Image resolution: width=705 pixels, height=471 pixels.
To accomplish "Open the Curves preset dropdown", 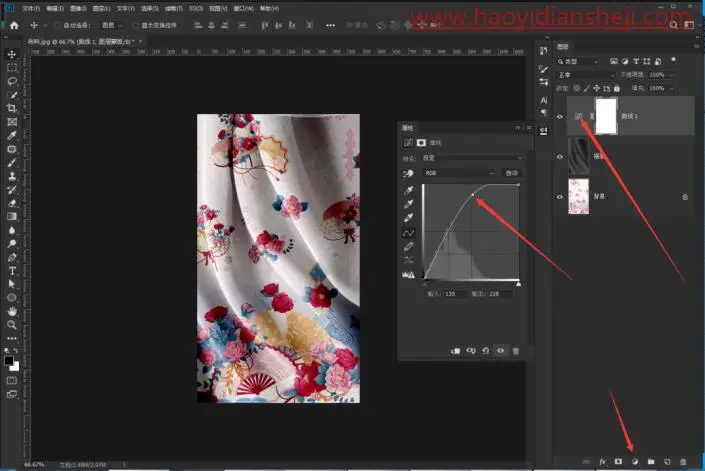I will click(472, 158).
